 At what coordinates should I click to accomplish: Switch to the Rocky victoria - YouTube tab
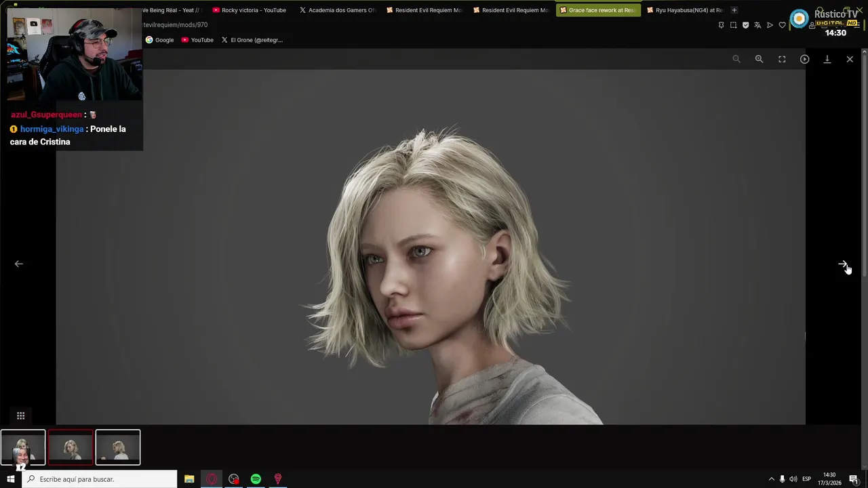[249, 10]
